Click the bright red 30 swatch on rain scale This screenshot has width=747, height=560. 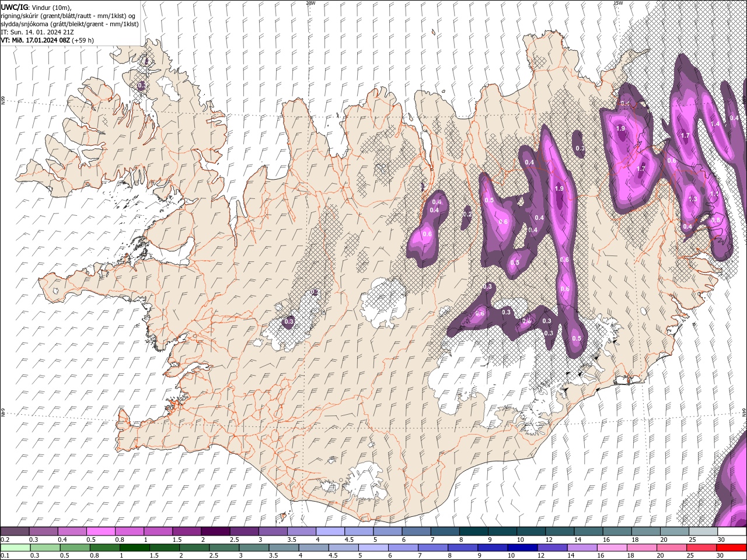click(731, 548)
